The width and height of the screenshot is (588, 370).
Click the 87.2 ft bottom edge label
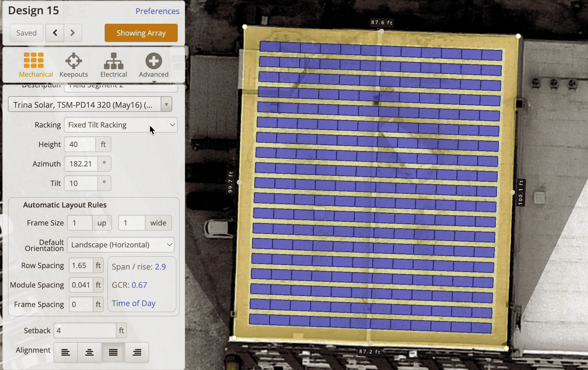click(x=370, y=351)
